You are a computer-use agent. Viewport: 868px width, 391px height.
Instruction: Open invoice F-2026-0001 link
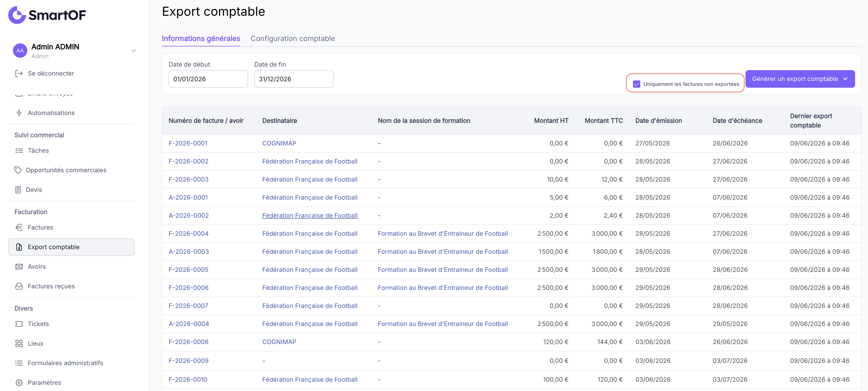(188, 143)
